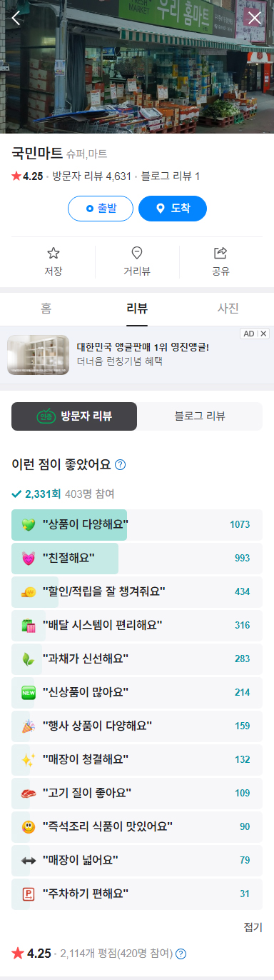Dismiss the ad with its X icon
Image resolution: width=274 pixels, height=980 pixels.
pyautogui.click(x=264, y=334)
